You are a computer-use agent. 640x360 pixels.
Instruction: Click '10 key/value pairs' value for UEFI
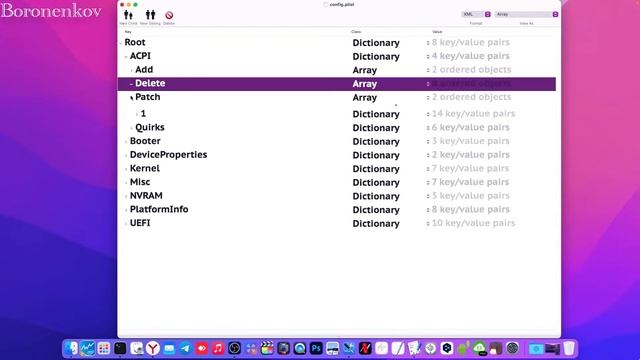click(x=473, y=223)
